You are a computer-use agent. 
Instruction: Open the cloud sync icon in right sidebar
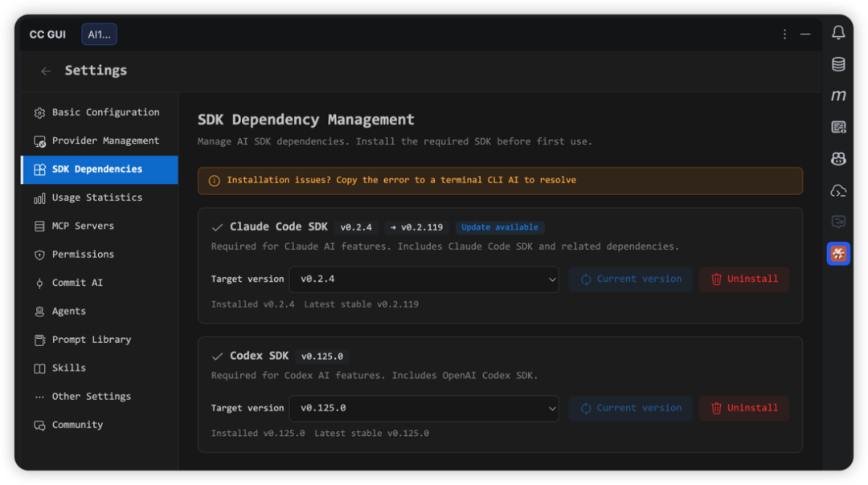(x=838, y=191)
